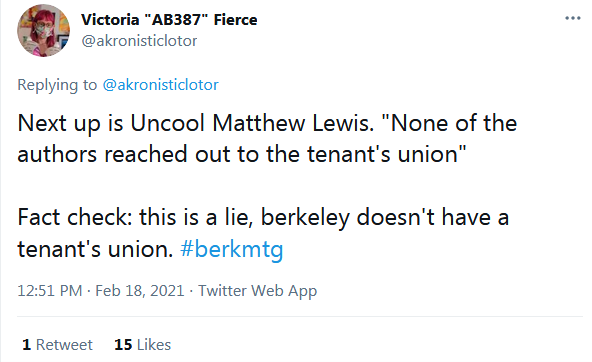This screenshot has width=592, height=362.
Task: Click the gray @akronisticlotor handle under the name
Action: pyautogui.click(x=139, y=41)
